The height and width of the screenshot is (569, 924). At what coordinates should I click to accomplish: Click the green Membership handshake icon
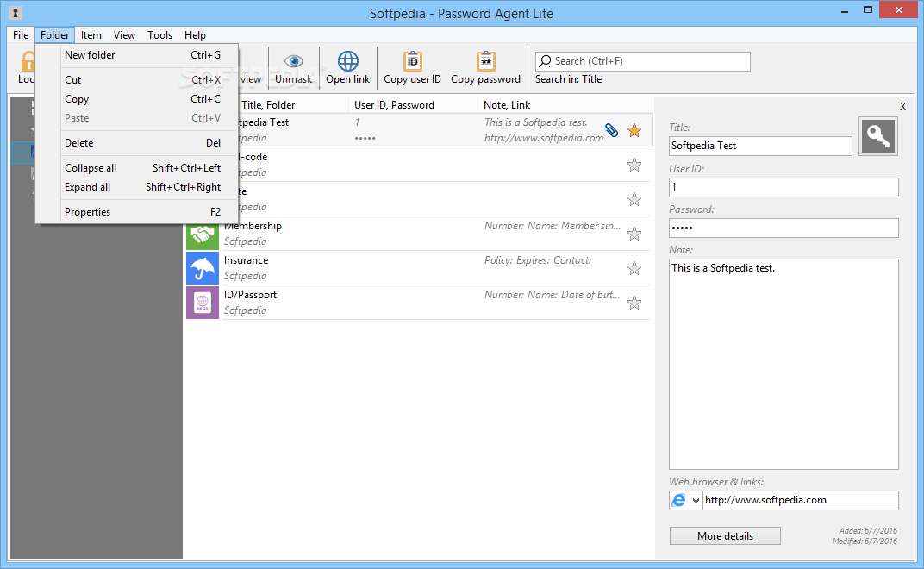pyautogui.click(x=202, y=234)
